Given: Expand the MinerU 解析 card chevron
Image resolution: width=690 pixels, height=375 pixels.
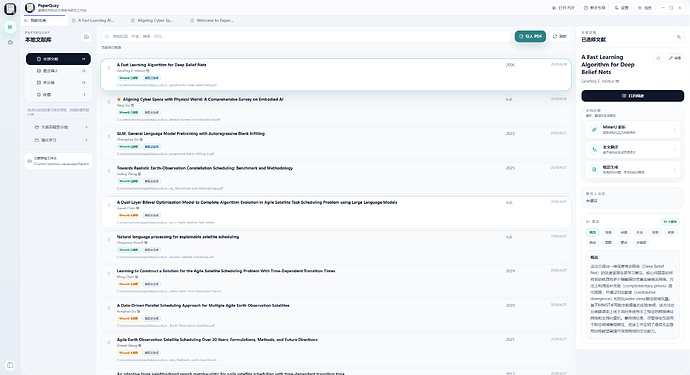Looking at the screenshot, I should click(x=675, y=129).
